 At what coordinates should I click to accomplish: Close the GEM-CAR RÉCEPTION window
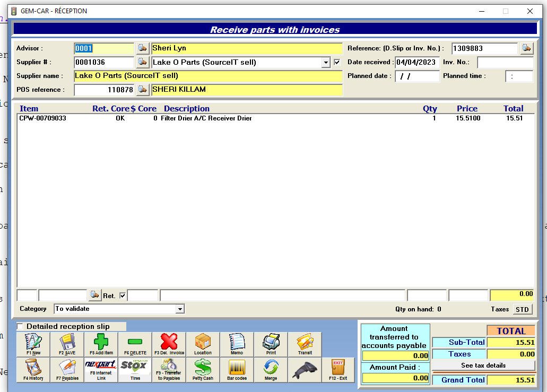(530, 11)
